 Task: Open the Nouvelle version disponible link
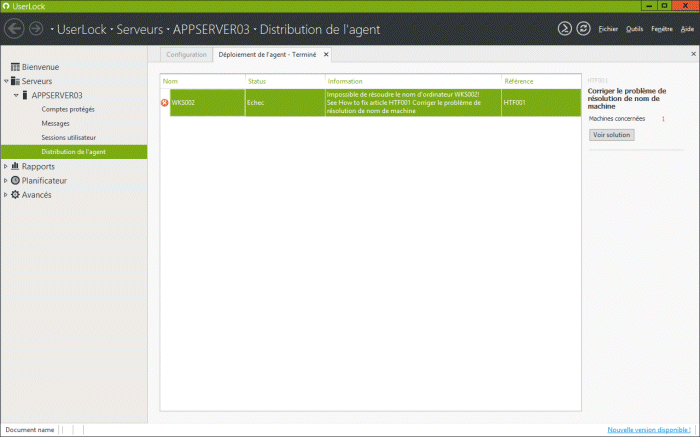(649, 430)
